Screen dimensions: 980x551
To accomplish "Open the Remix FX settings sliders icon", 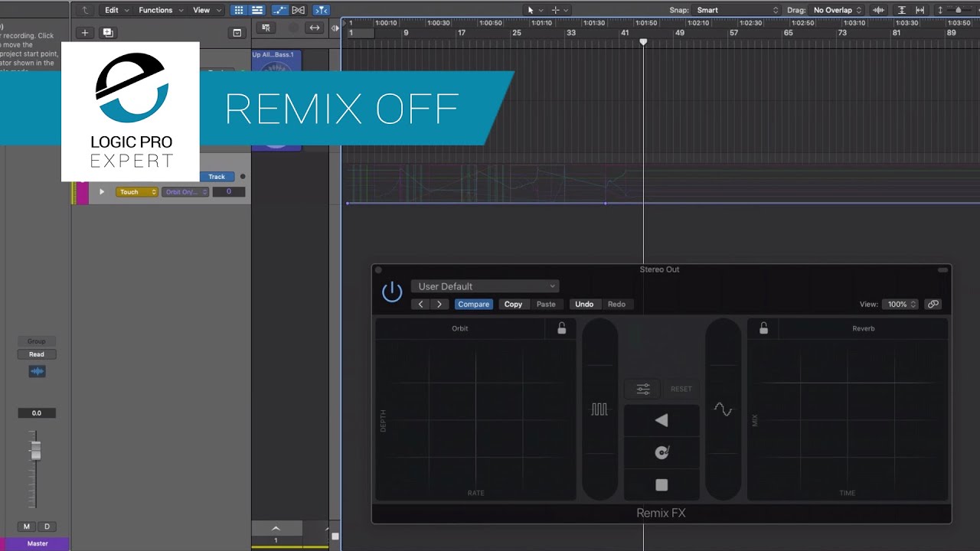I will tap(643, 389).
